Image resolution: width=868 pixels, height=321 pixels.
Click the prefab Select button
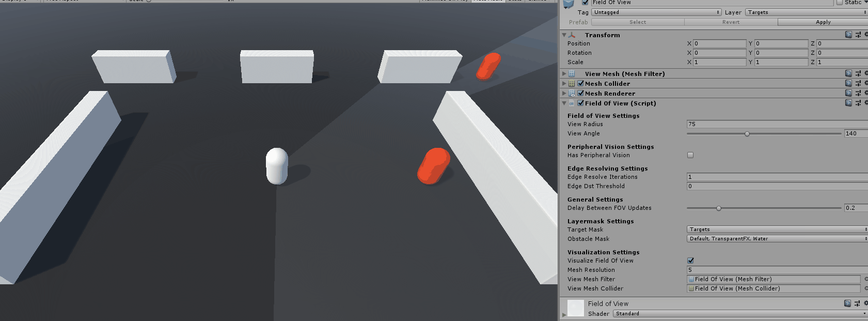[x=638, y=22]
